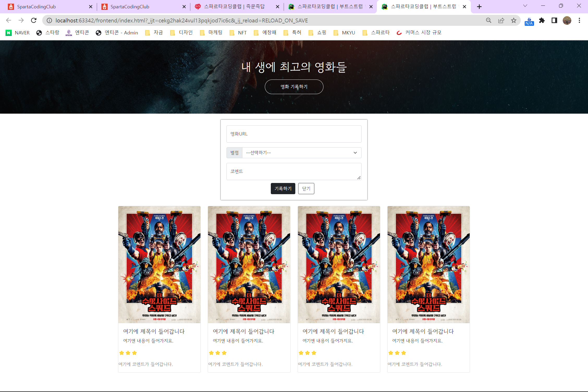Click the address bar URL

coord(182,20)
